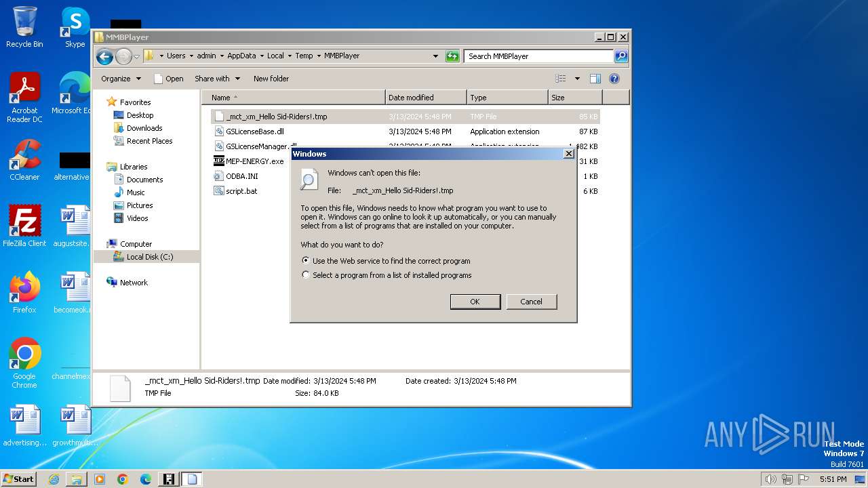This screenshot has width=868, height=488.
Task: Open the Google Chrome desktop icon
Action: pos(24,363)
